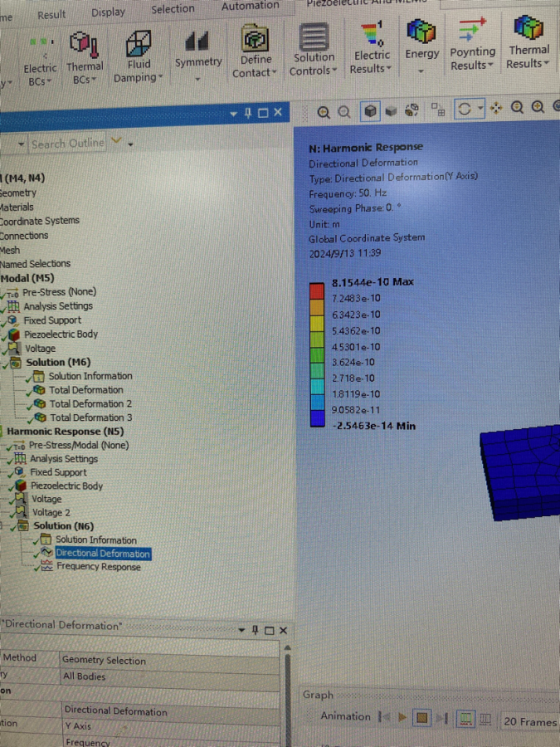Jump to previous animation frame
Screen dimensions: 560x747
pos(384,716)
